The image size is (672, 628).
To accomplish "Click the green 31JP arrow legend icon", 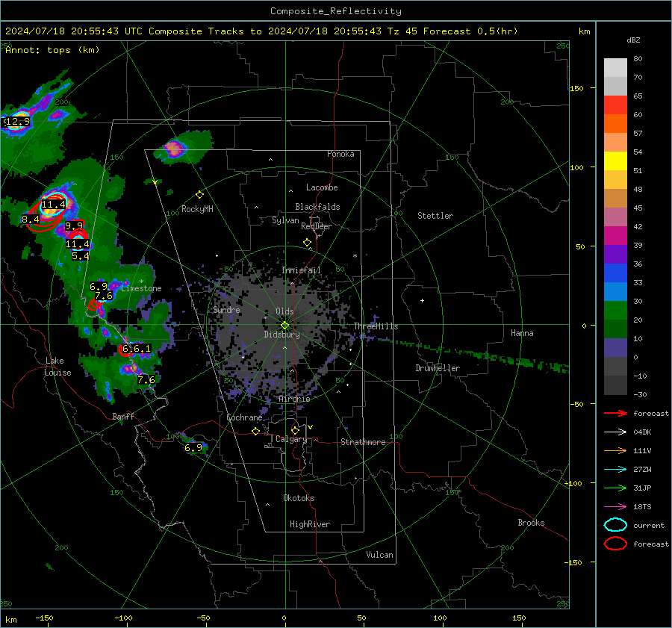I will pyautogui.click(x=615, y=488).
